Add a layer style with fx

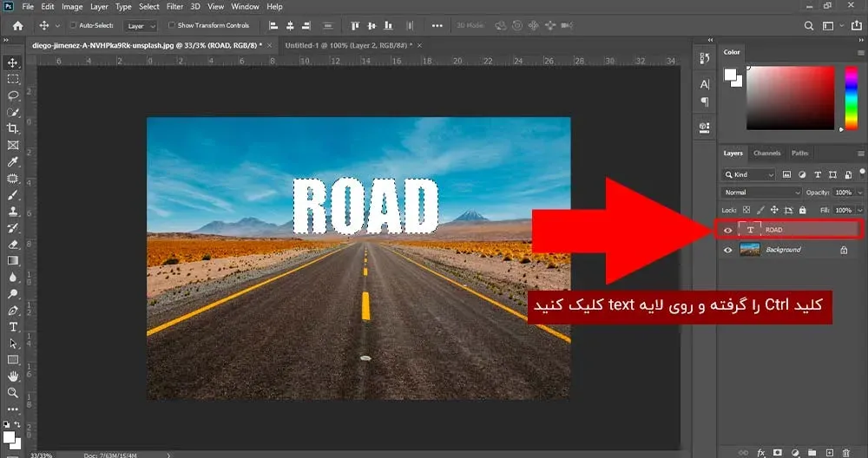(761, 453)
